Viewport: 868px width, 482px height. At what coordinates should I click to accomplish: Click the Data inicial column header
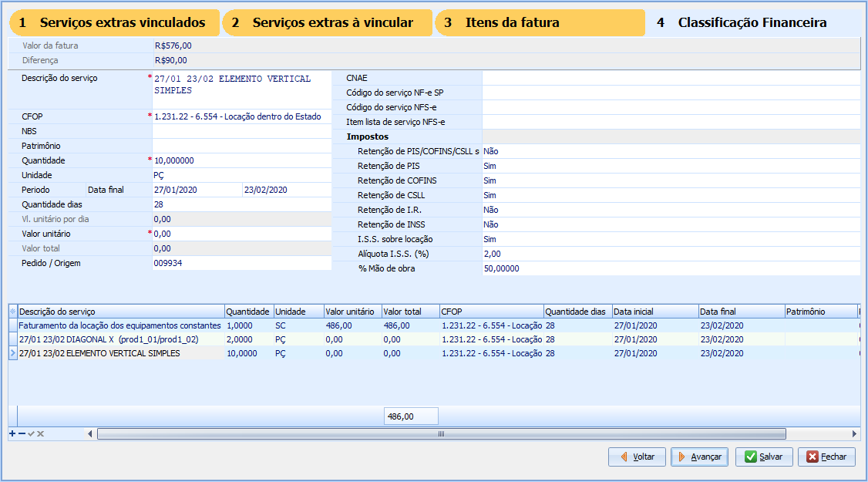click(x=655, y=312)
